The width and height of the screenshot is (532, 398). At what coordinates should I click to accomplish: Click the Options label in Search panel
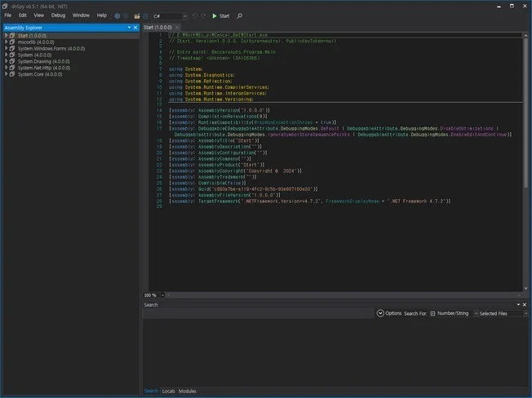tap(393, 313)
